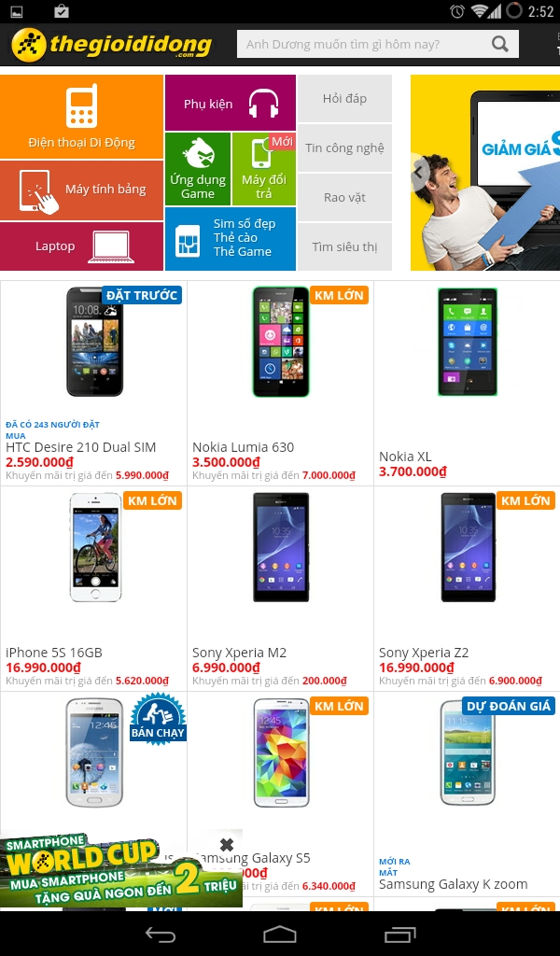View the iPhone 5S 16GB product image
The width and height of the screenshot is (560, 956).
click(96, 547)
